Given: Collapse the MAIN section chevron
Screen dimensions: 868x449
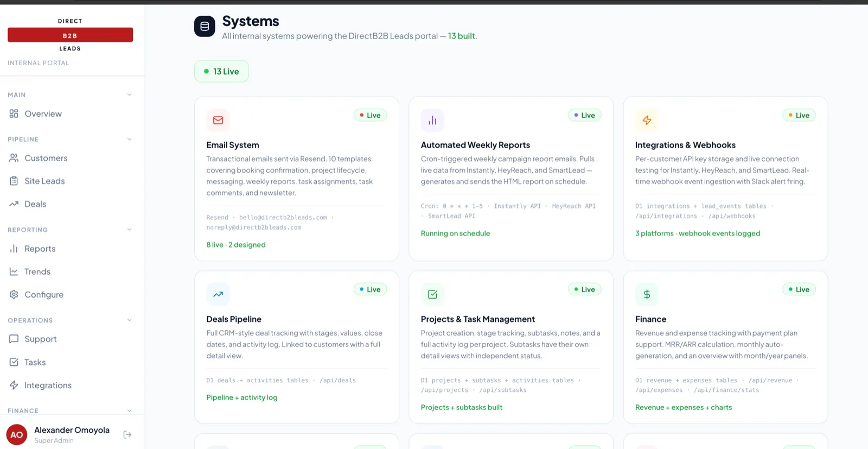Looking at the screenshot, I should click(130, 94).
